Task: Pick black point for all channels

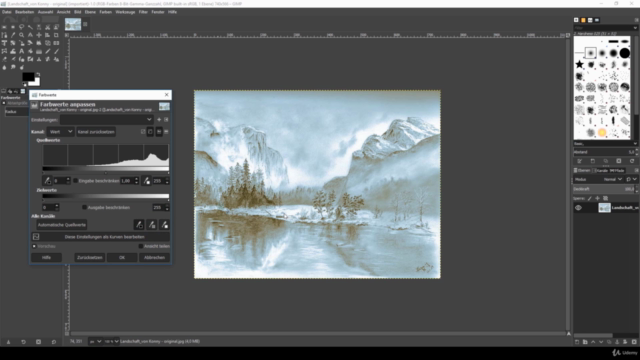Action: tap(139, 224)
